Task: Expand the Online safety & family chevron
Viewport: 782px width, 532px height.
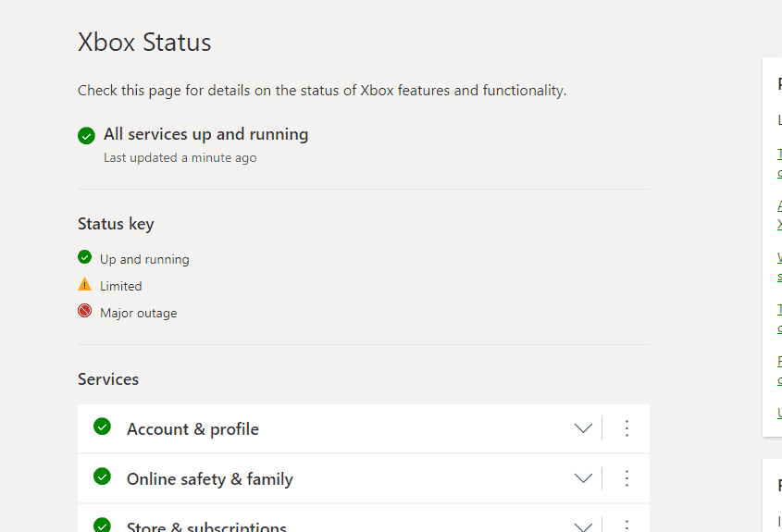Action: coord(582,478)
